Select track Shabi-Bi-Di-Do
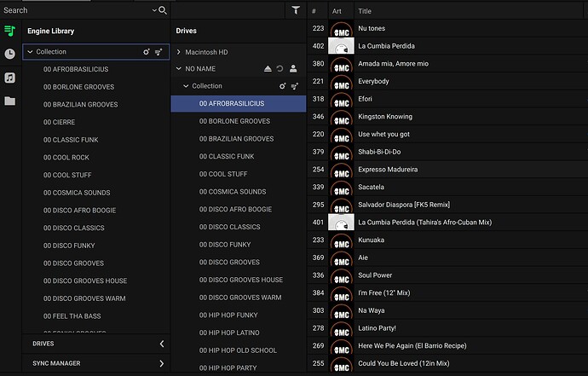 point(379,152)
